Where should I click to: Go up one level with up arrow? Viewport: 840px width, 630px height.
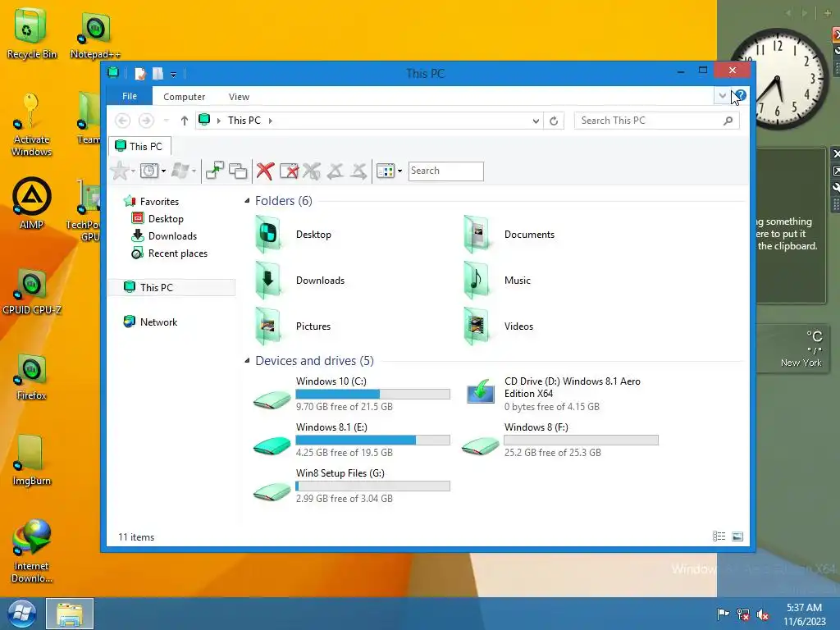click(x=185, y=121)
